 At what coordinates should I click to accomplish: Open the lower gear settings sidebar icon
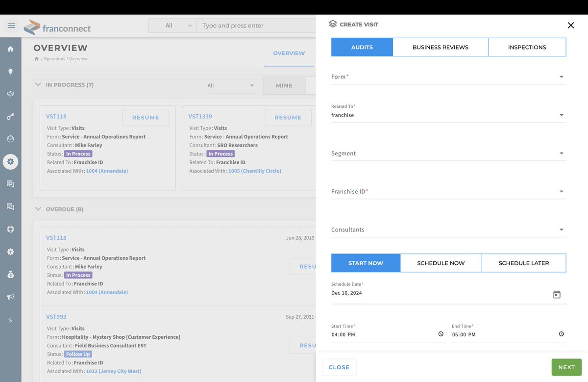pyautogui.click(x=10, y=252)
